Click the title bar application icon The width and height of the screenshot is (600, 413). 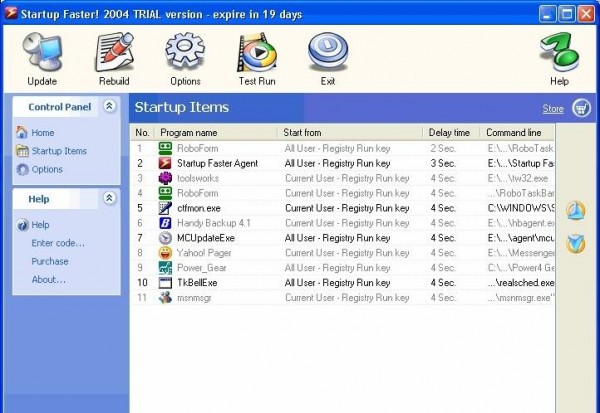click(x=11, y=13)
